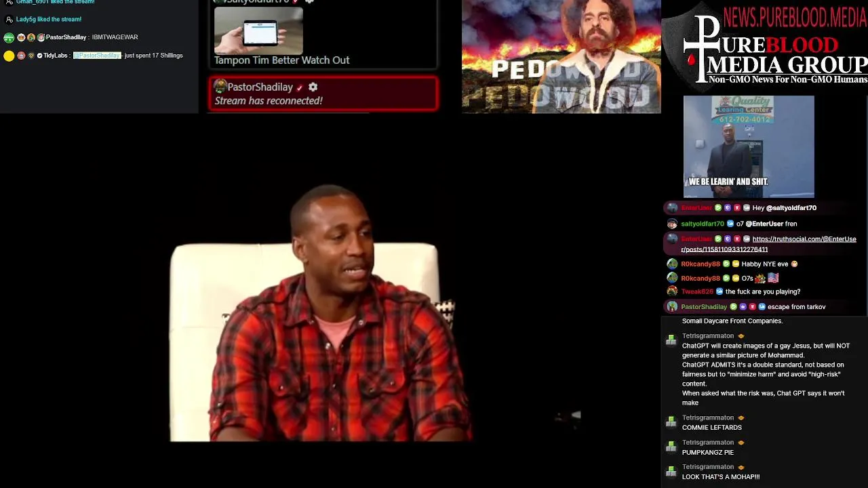Image resolution: width=868 pixels, height=488 pixels.
Task: Click the 'PUMPKANGZ PIE' chat message text
Action: [x=708, y=452]
